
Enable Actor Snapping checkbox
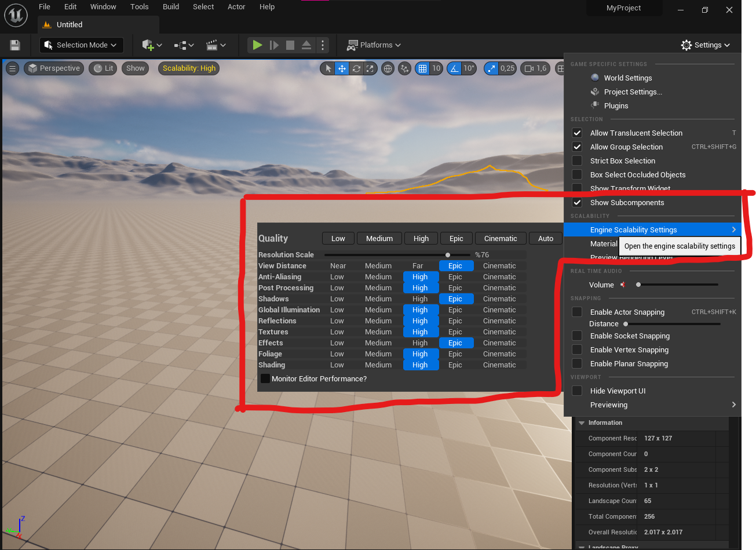(x=577, y=312)
